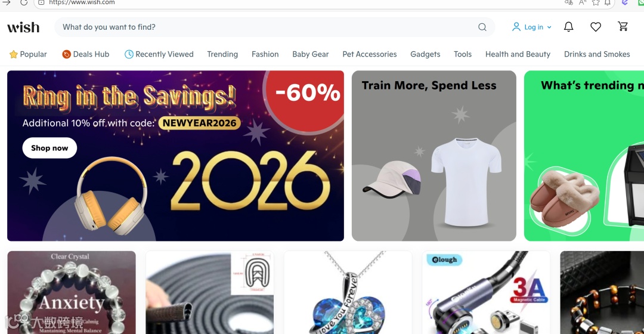Click the Shop now button

pyautogui.click(x=49, y=148)
